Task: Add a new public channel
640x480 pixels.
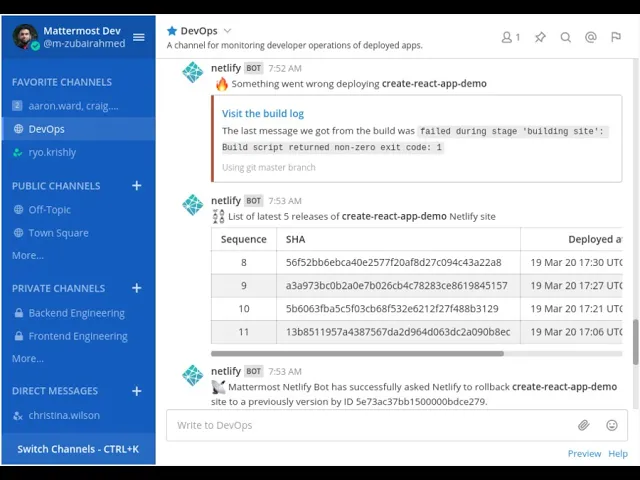Action: pyautogui.click(x=136, y=186)
